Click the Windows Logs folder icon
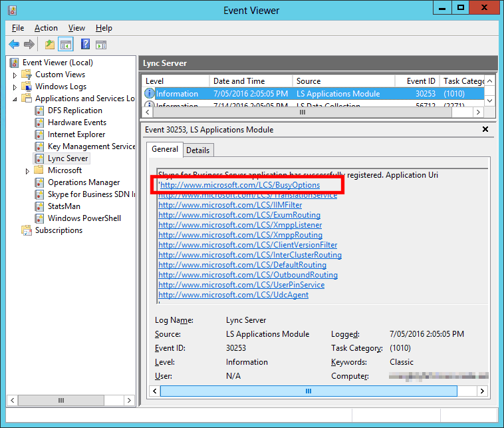Screen dimensions: 504x428 [27, 87]
